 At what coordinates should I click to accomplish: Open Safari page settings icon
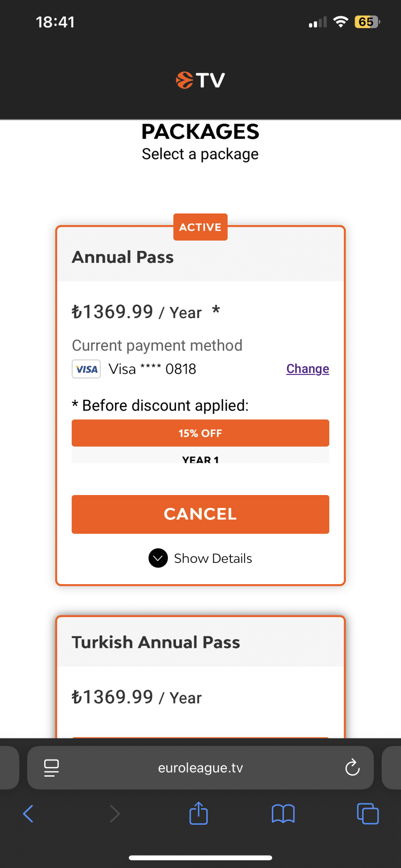52,768
